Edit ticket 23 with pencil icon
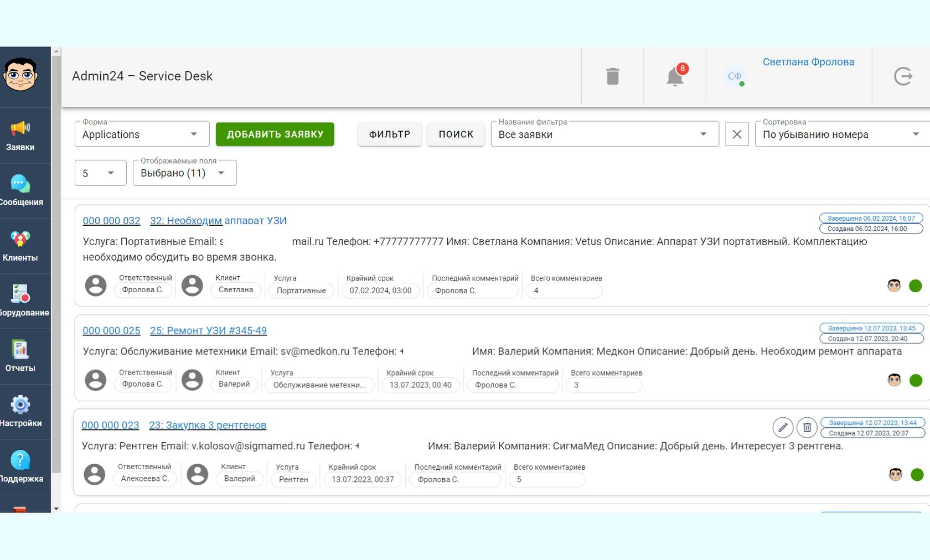This screenshot has height=560, width=930. 783,427
